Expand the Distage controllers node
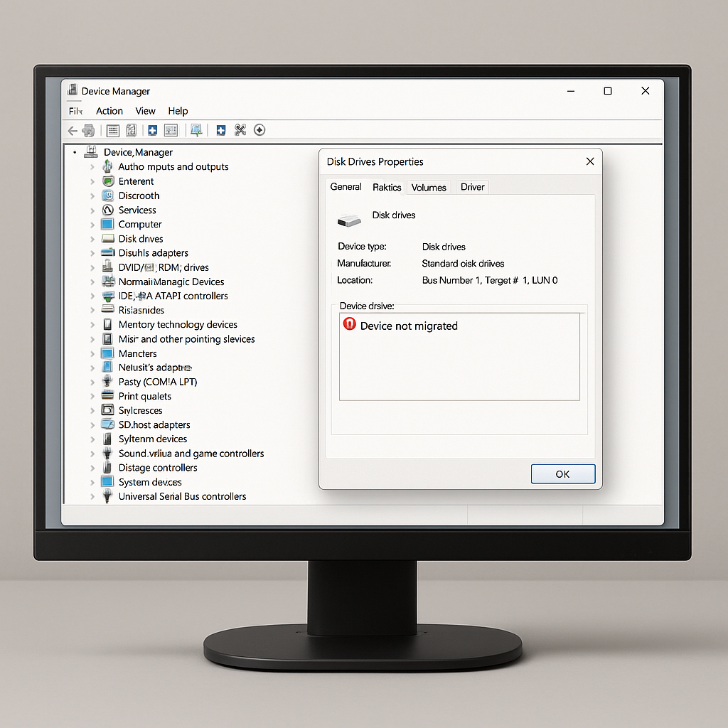The height and width of the screenshot is (728, 728). coord(92,468)
